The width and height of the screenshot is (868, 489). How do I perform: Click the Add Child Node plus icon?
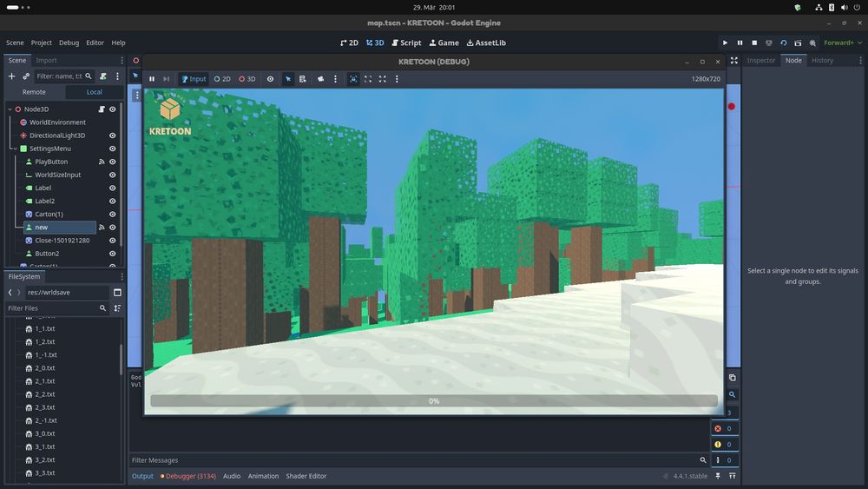(11, 76)
